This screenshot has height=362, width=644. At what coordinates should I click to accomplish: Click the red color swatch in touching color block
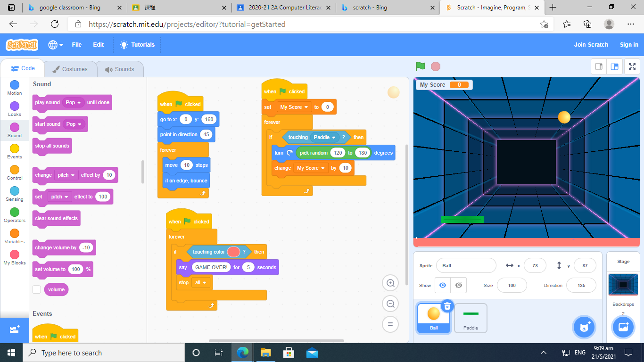tap(233, 252)
